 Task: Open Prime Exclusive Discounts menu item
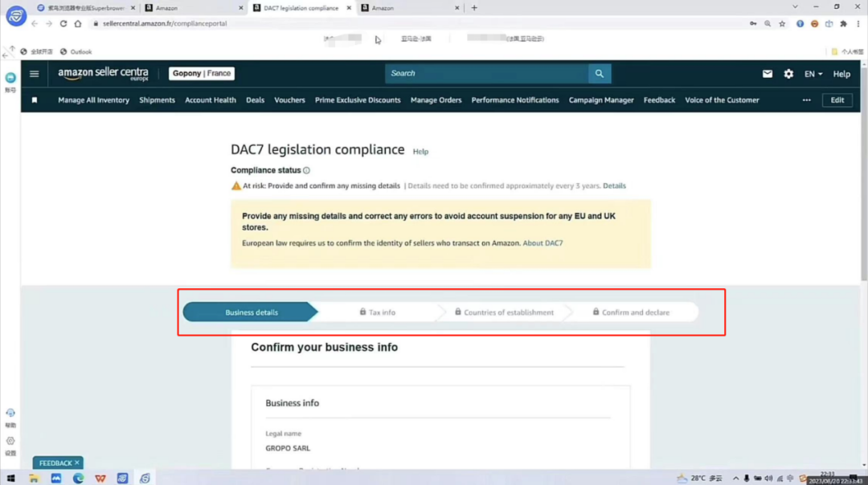(x=358, y=100)
